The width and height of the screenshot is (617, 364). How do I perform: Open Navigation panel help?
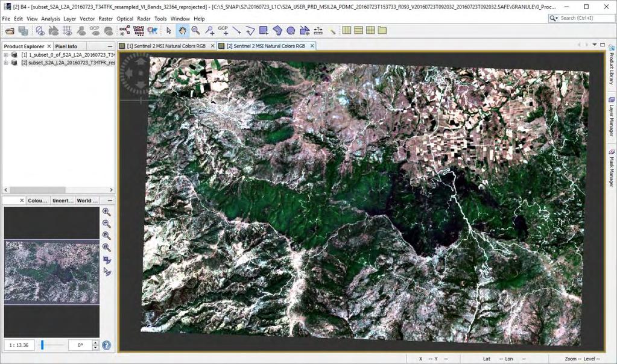click(x=106, y=345)
